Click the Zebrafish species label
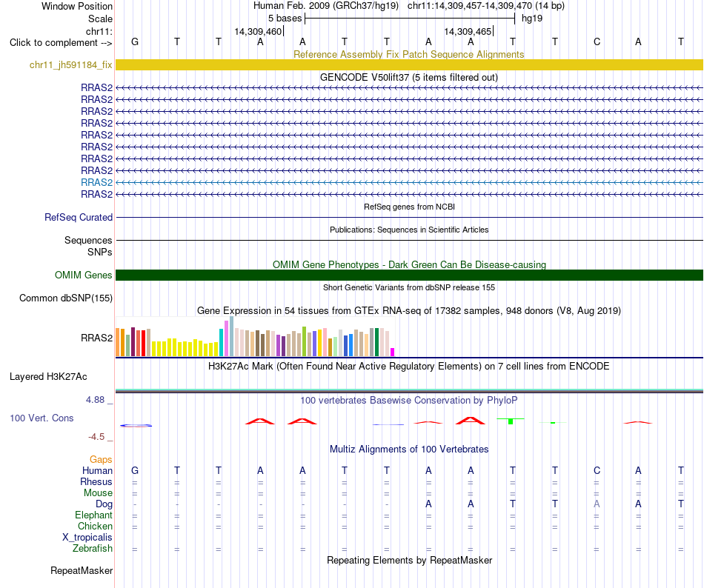Viewport: 704px width, 588px height. [93, 549]
